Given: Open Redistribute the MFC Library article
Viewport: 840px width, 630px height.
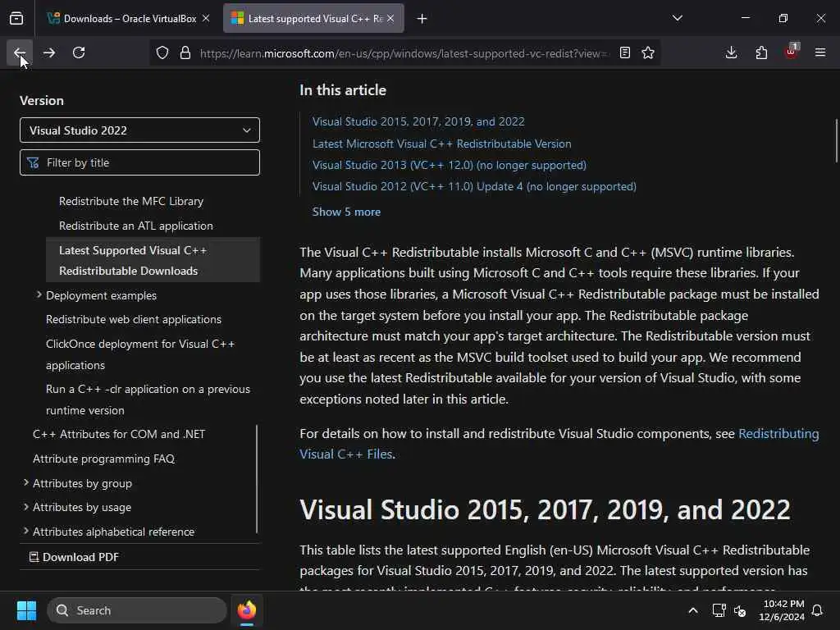Looking at the screenshot, I should click(131, 202).
